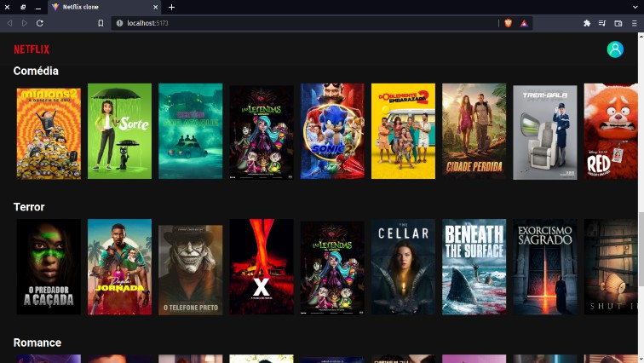Click the Brave Shields lion icon

pos(508,23)
